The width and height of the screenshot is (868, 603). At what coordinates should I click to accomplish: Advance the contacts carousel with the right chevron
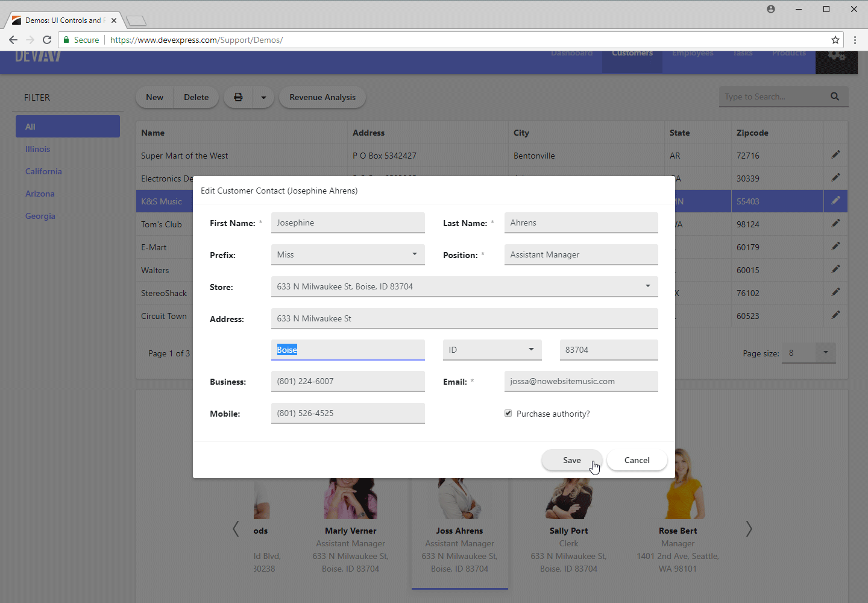(x=749, y=529)
